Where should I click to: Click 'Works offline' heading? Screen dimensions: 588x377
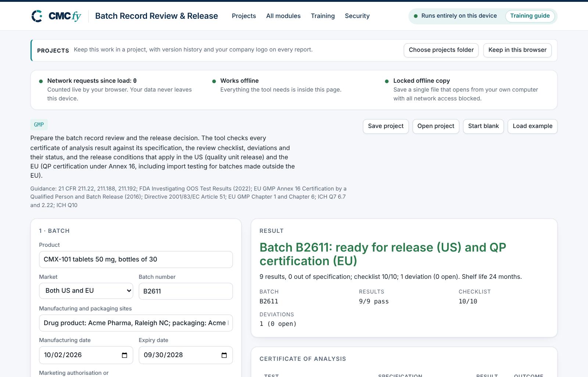pyautogui.click(x=239, y=81)
